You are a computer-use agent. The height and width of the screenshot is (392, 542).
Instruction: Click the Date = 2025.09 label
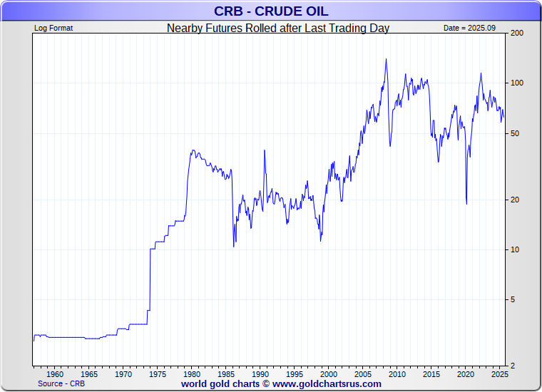coord(469,28)
